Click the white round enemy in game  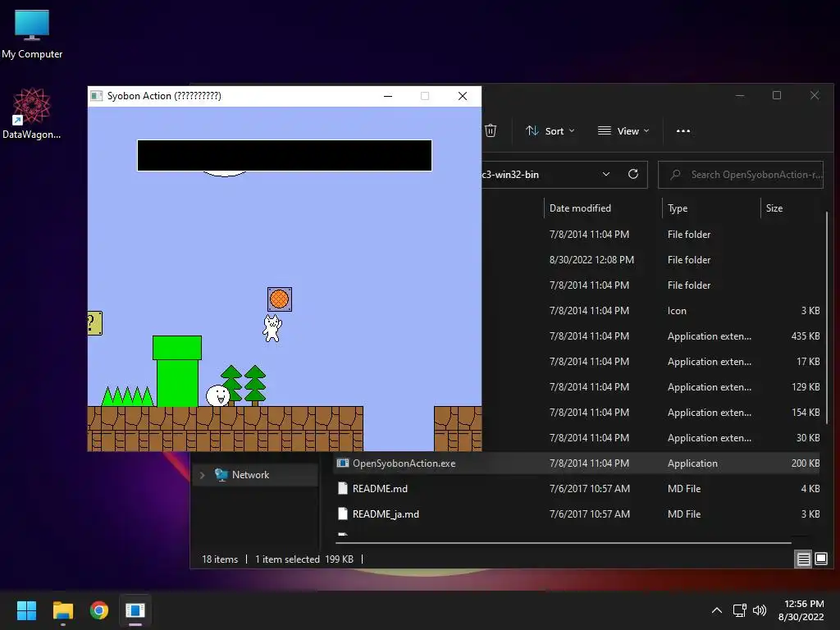pyautogui.click(x=218, y=396)
